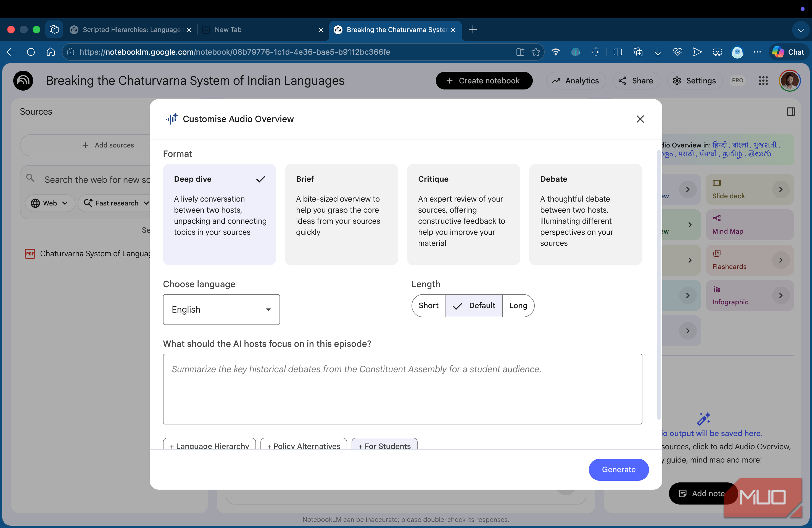Add the Policy Alternatives suggestion chip

pyautogui.click(x=304, y=444)
